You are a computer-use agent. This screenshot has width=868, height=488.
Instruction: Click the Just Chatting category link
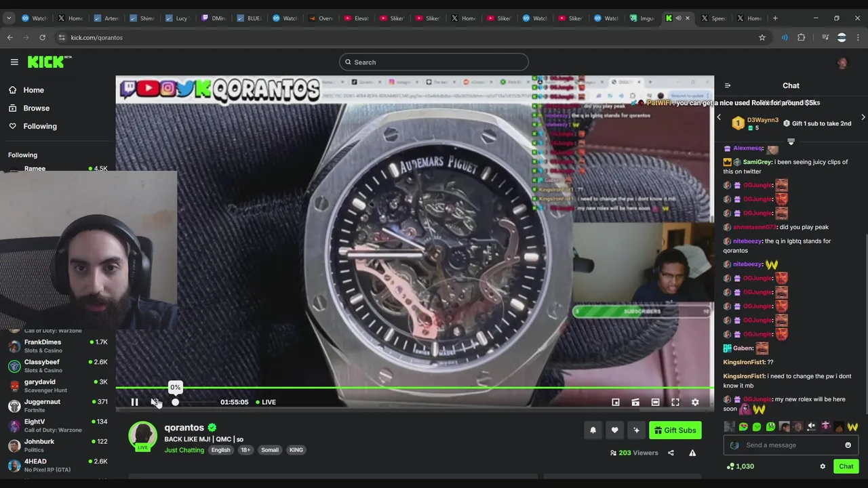pos(184,450)
